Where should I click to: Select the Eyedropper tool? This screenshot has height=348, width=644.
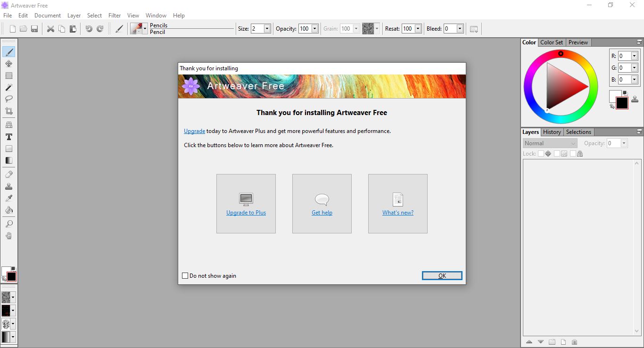tap(8, 198)
